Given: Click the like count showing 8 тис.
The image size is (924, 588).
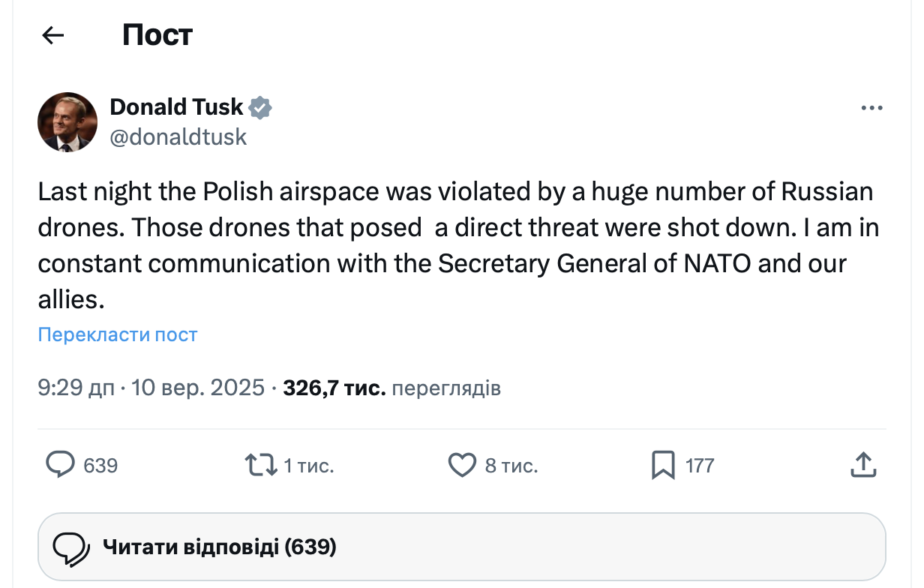Looking at the screenshot, I should point(514,465).
